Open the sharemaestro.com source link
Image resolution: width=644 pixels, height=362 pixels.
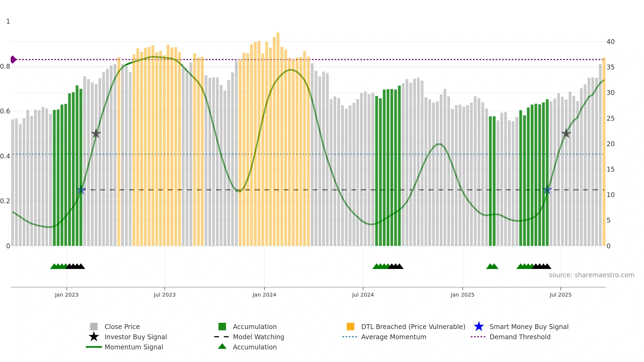tap(592, 275)
